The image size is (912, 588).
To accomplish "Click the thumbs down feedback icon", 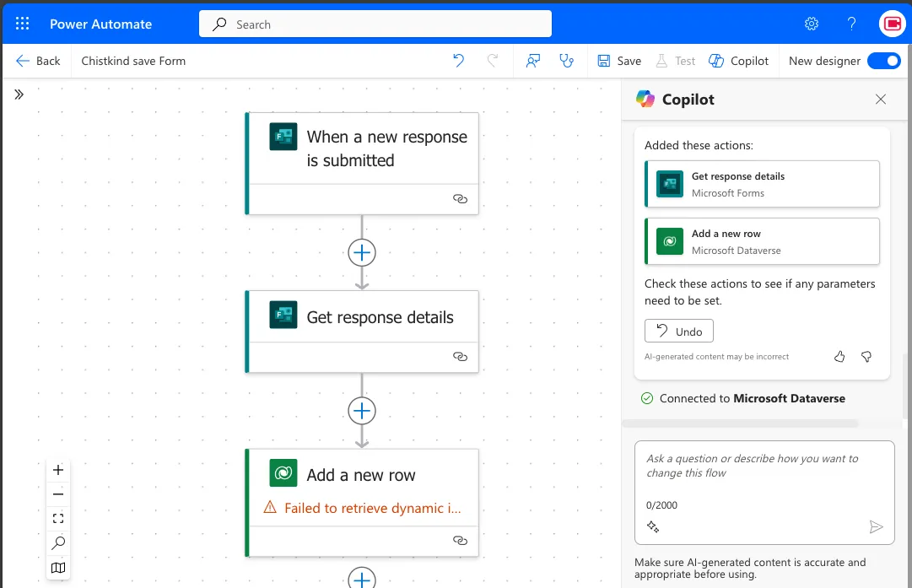I will tap(866, 357).
